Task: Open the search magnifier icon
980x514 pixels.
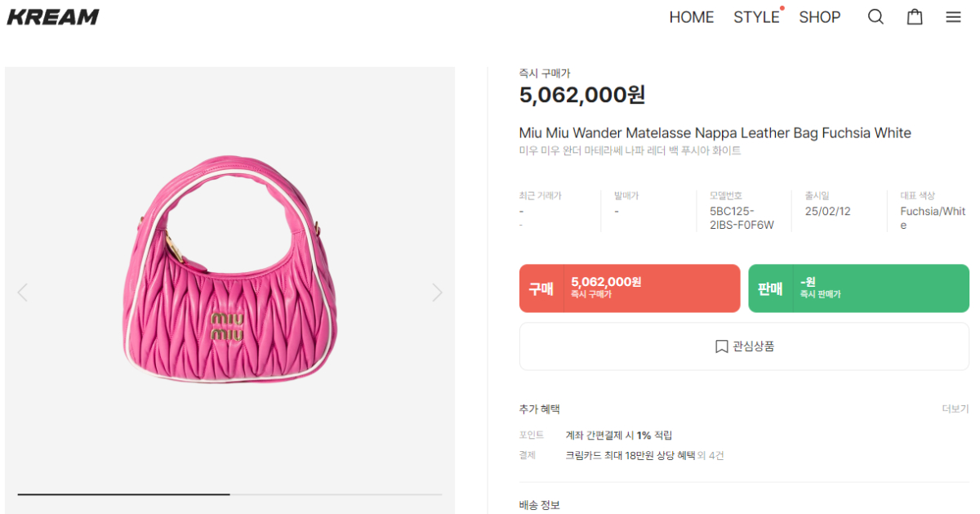Action: 875,17
